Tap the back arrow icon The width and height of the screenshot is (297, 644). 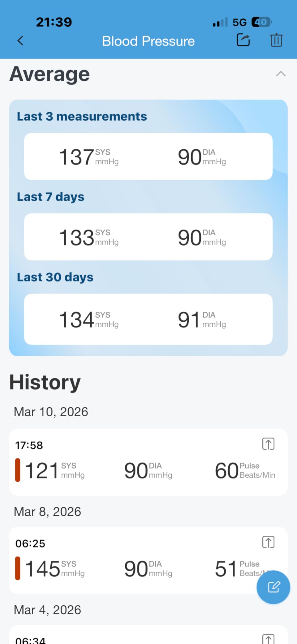pyautogui.click(x=20, y=41)
